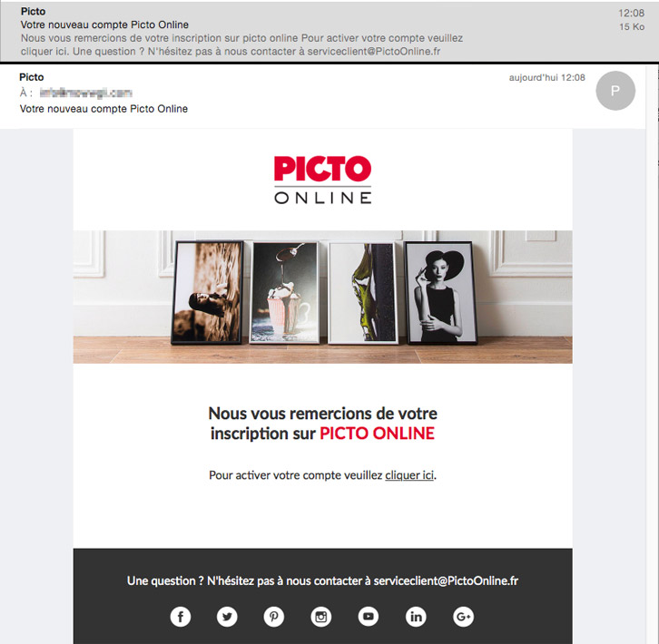Viewport: 659px width, 644px height.
Task: Click the sepia framed photo on left
Action: click(x=207, y=292)
